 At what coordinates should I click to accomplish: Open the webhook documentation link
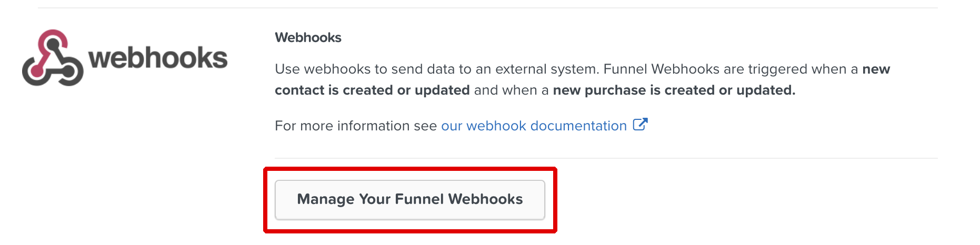coord(534,126)
